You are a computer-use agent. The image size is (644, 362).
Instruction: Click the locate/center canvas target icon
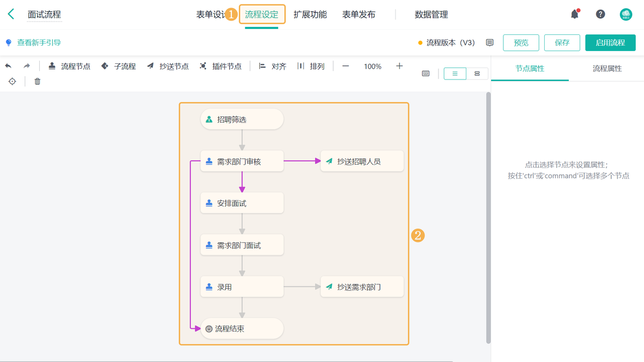[12, 82]
